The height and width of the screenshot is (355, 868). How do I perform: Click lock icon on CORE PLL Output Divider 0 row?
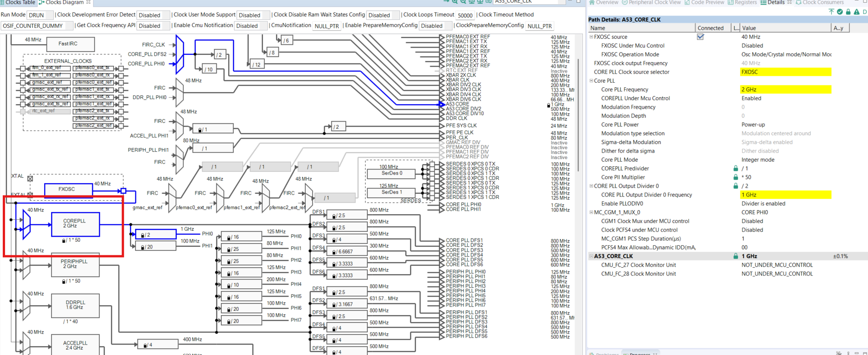[x=736, y=186]
